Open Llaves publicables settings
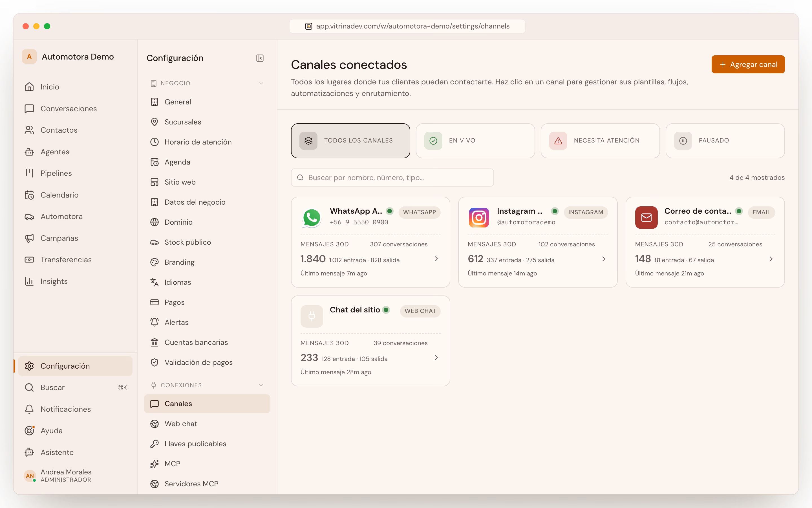The image size is (812, 508). tap(207, 444)
